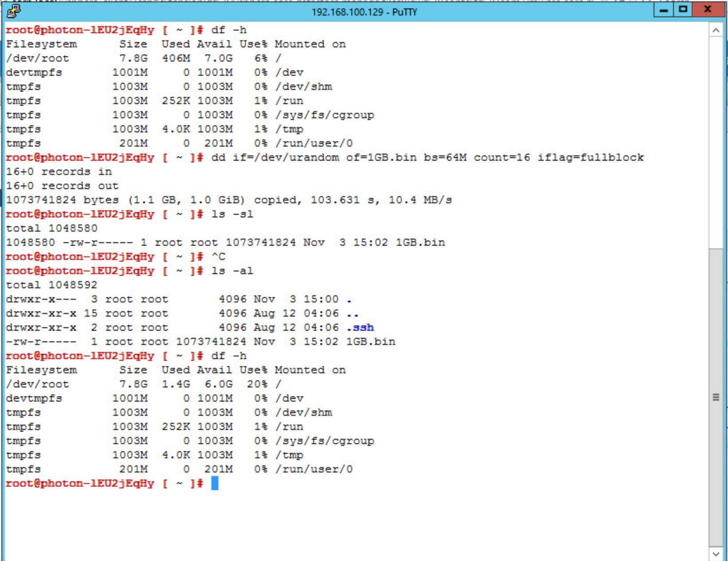
Task: Click the 10.4 MB/s transfer speed text
Action: 420,200
